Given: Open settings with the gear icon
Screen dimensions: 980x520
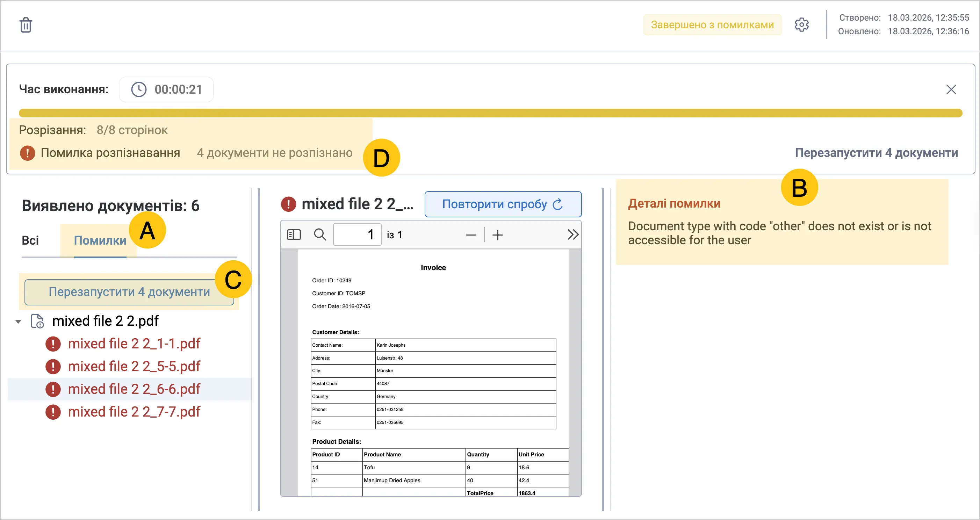Looking at the screenshot, I should click(801, 25).
